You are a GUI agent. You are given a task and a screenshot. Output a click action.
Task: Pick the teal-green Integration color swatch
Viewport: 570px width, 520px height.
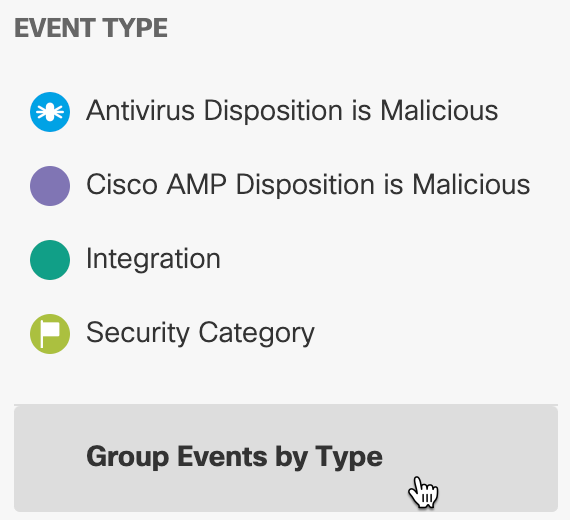(50, 260)
